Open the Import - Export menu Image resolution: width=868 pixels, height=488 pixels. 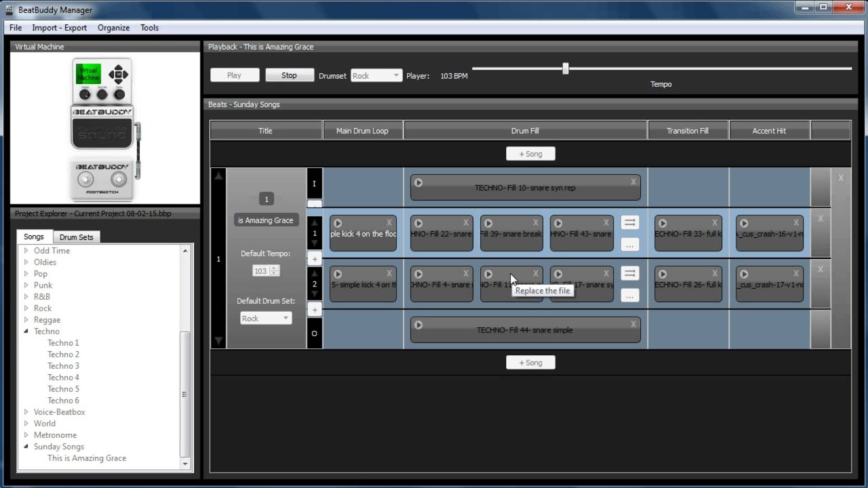click(x=60, y=28)
